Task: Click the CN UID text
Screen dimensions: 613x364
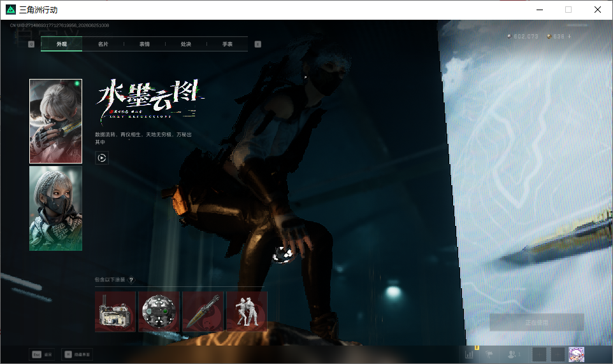Action: pos(59,25)
